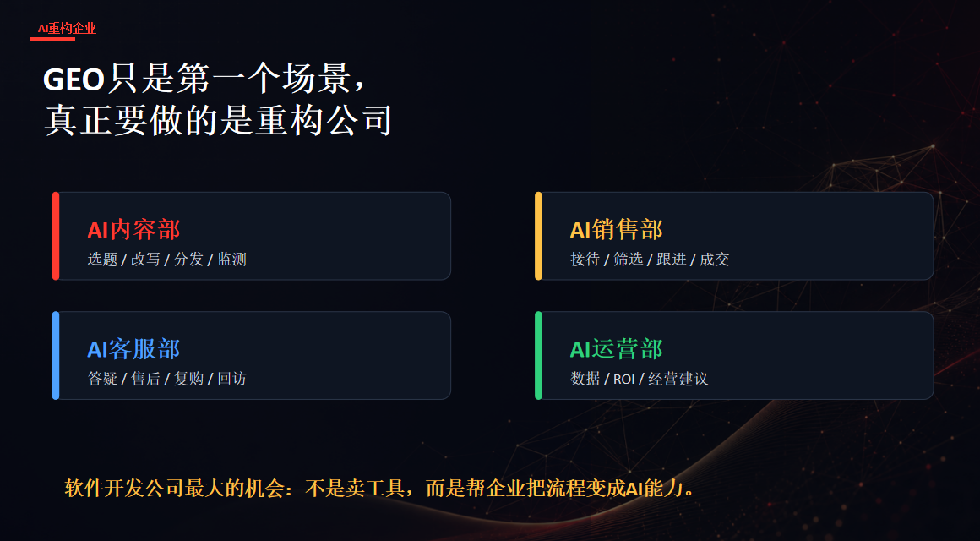Screen dimensions: 980x541
Task: Open the AI运营部 card
Action: coord(734,355)
